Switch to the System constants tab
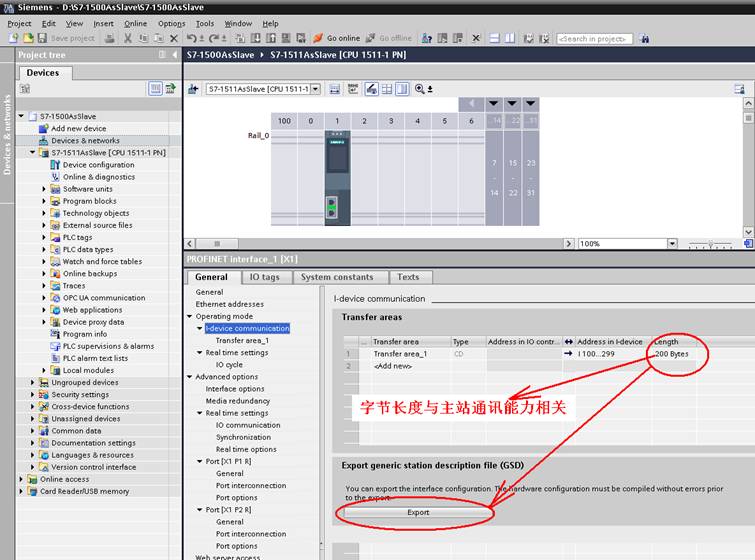 (x=337, y=277)
